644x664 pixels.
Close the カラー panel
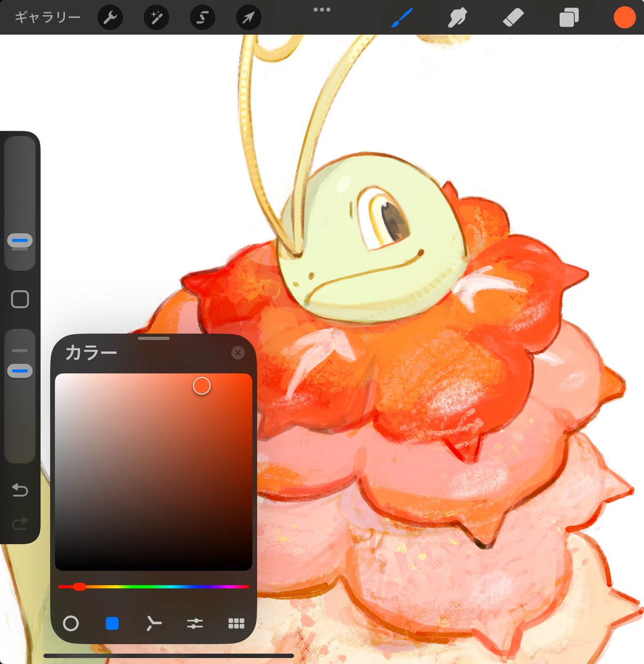[238, 352]
